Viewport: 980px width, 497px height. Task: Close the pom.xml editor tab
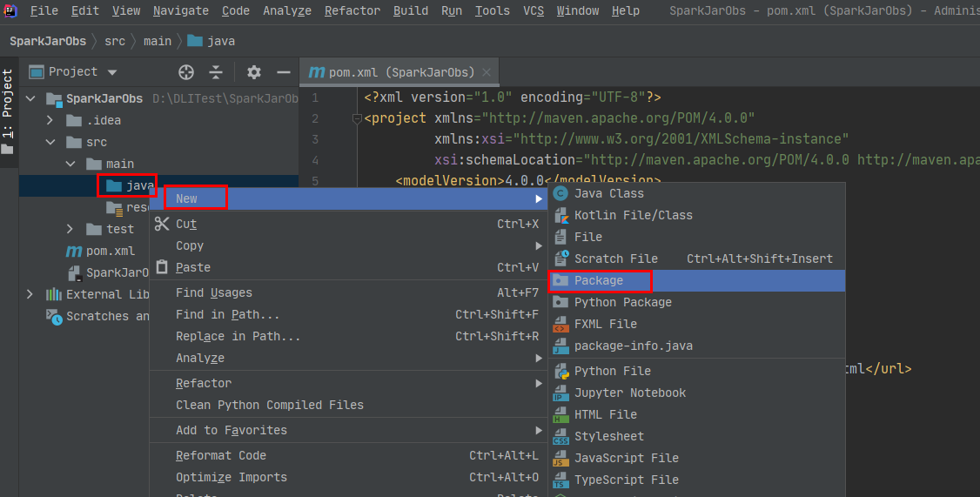click(x=487, y=72)
